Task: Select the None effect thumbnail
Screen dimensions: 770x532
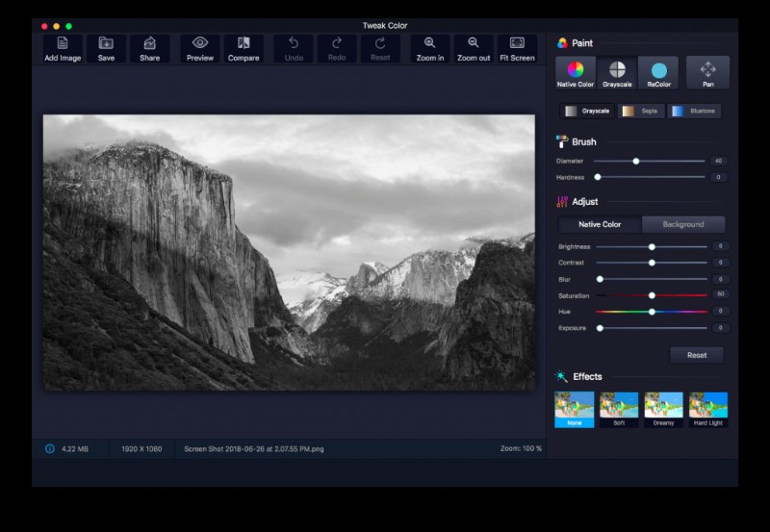Action: (574, 409)
